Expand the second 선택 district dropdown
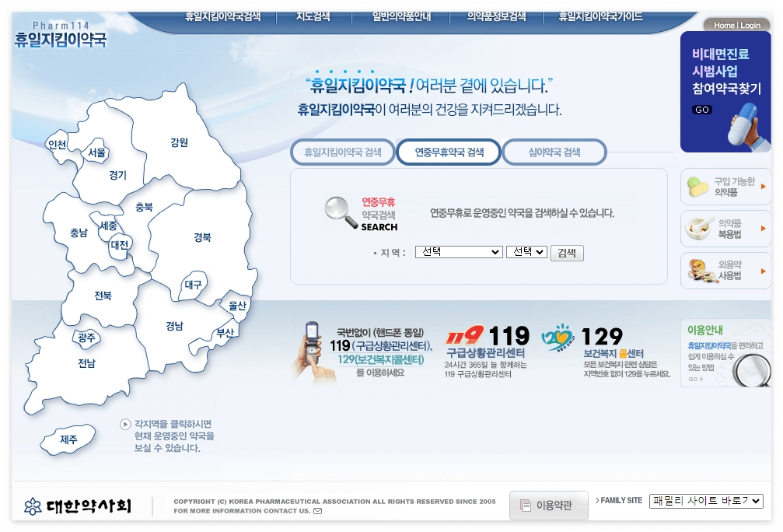Screen dimensions: 783x532 tap(527, 252)
